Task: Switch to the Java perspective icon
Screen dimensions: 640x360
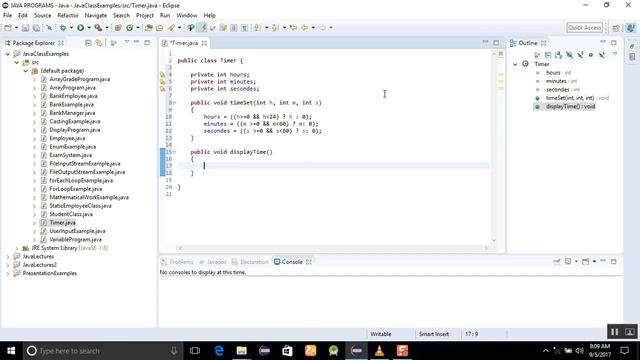Action: 631,28
